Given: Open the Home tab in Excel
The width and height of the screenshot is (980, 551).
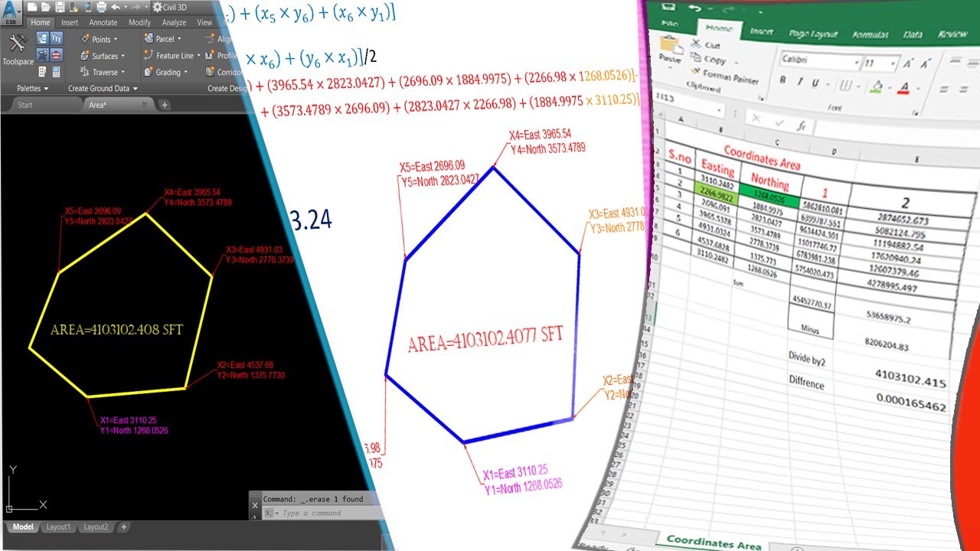Looking at the screenshot, I should 720,29.
